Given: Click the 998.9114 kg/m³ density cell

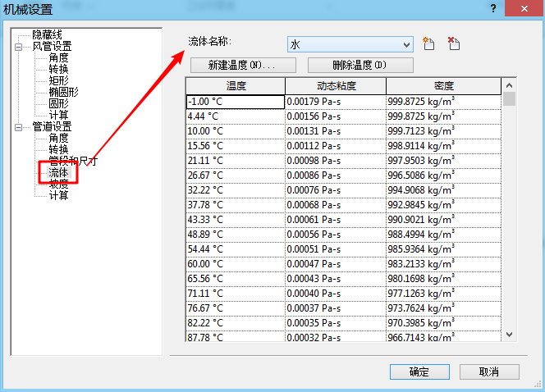Looking at the screenshot, I should [x=443, y=146].
